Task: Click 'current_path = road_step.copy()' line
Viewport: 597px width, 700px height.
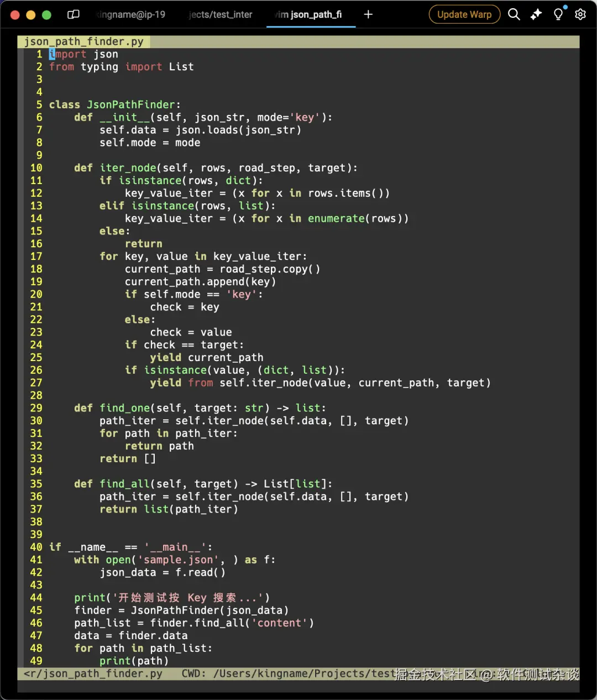Action: click(223, 269)
